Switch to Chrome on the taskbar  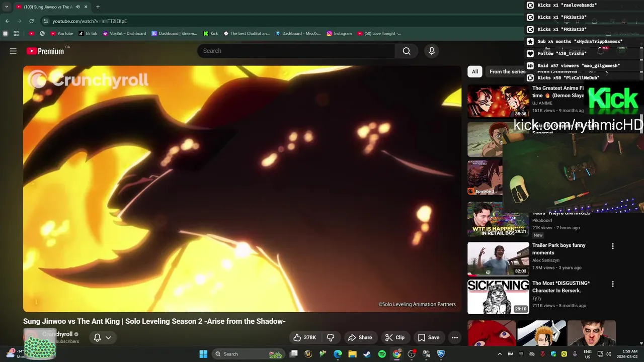click(397, 354)
